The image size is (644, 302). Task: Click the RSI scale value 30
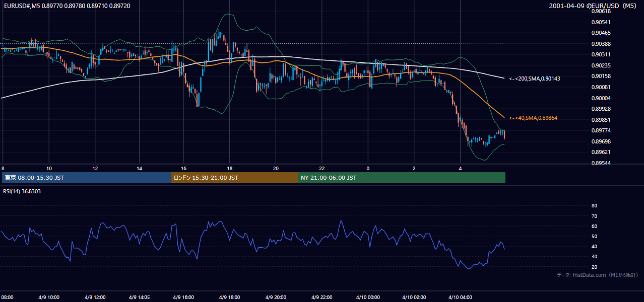594,256
